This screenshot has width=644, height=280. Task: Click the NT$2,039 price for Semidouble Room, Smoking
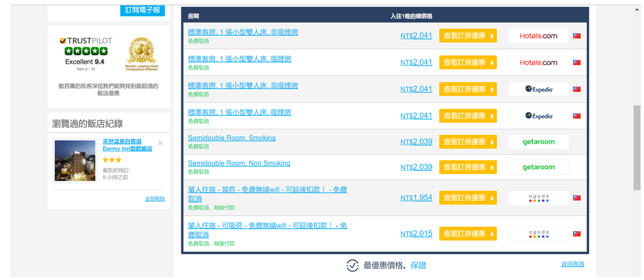416,142
